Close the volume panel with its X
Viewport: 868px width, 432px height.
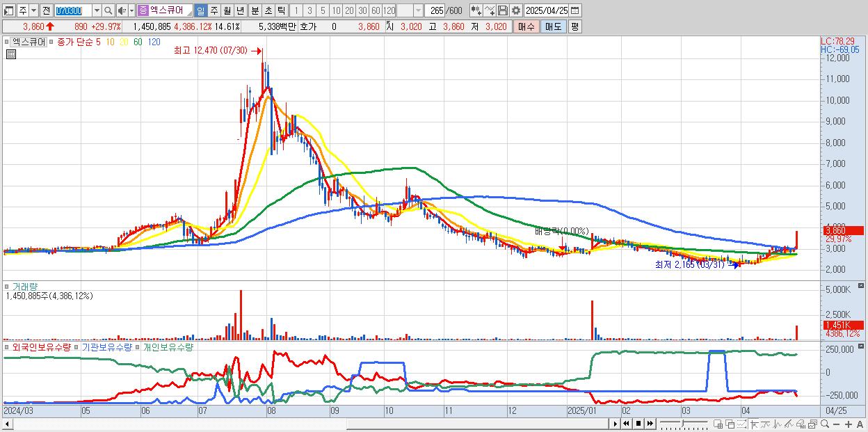861,286
